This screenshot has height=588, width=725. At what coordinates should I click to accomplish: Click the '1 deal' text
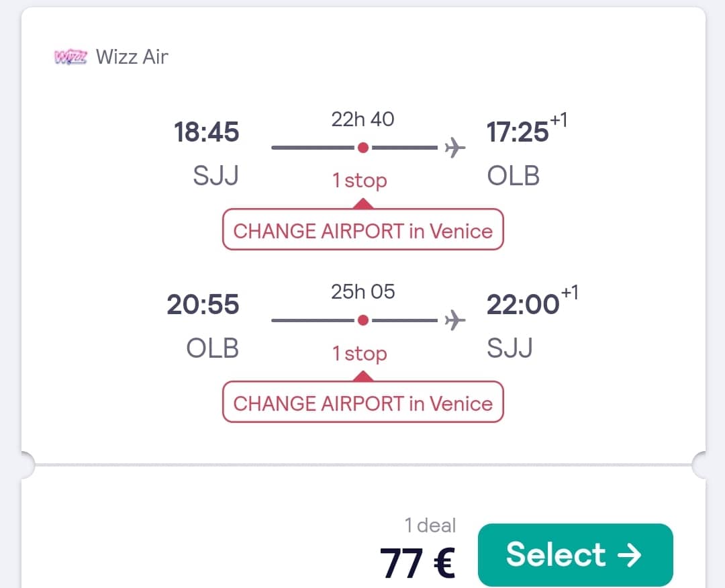[430, 525]
